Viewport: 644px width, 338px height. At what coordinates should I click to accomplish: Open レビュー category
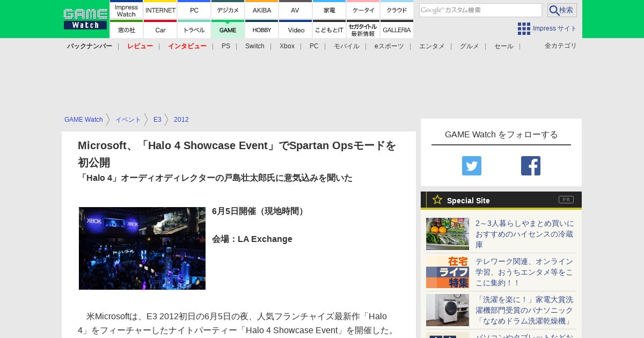(140, 46)
